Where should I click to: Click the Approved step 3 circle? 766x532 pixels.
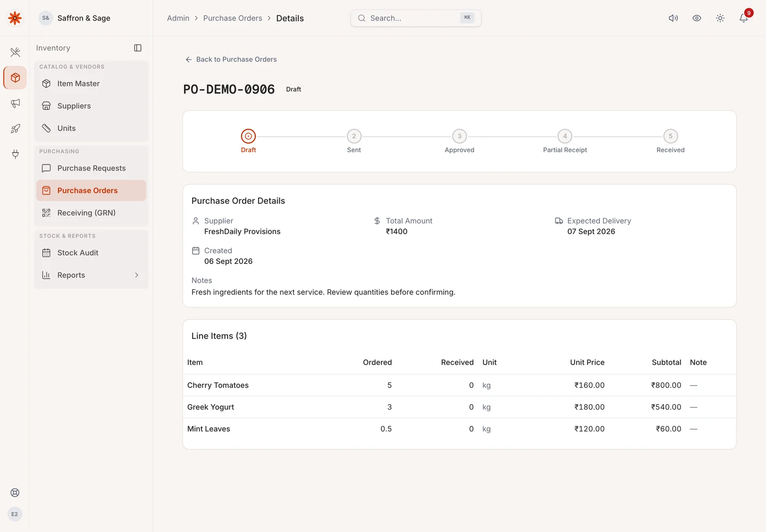click(460, 136)
